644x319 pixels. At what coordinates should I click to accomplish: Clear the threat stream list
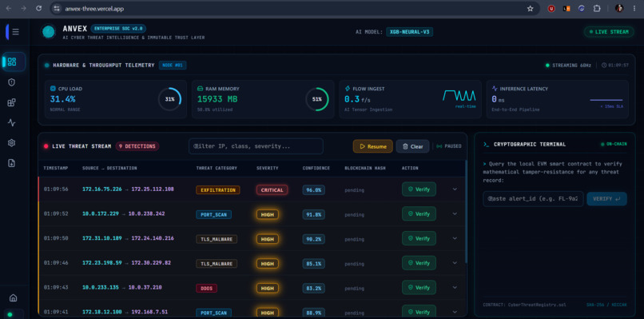[412, 146]
